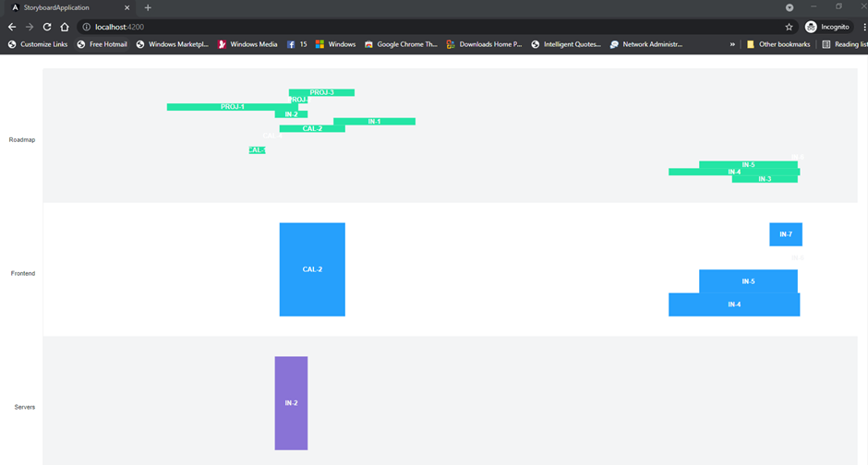Select the purple IN-2 Servers block
The width and height of the screenshot is (868, 465).
[291, 403]
